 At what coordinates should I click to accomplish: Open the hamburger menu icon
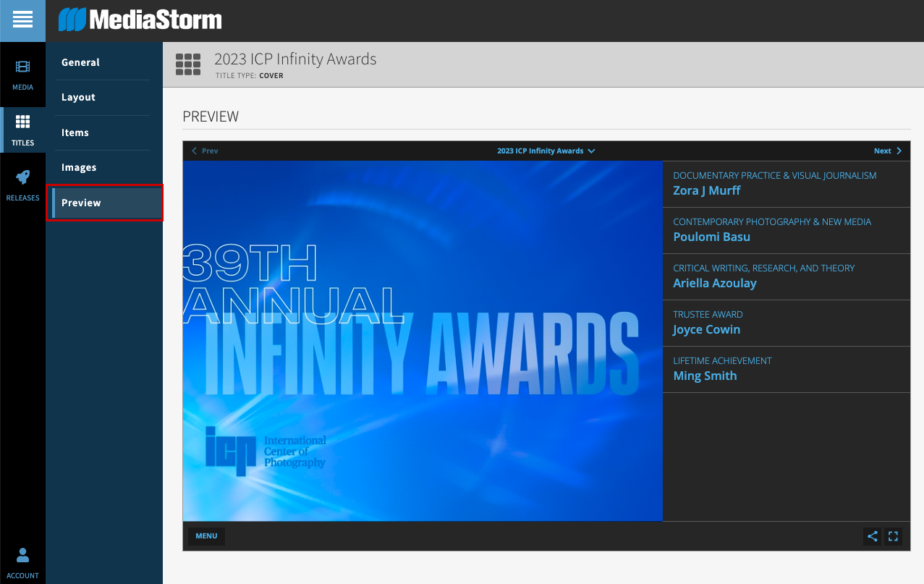[22, 20]
